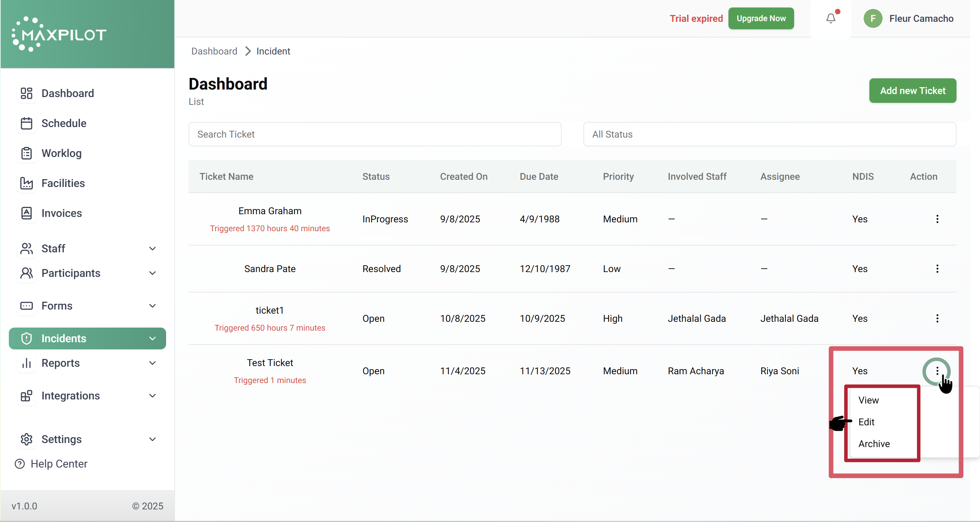Expand the Participants menu chevron
Screen dimensions: 980x522
click(152, 273)
